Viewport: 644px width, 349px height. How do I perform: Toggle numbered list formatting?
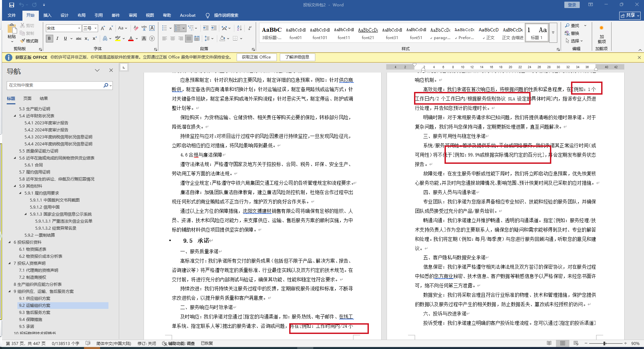click(x=178, y=28)
